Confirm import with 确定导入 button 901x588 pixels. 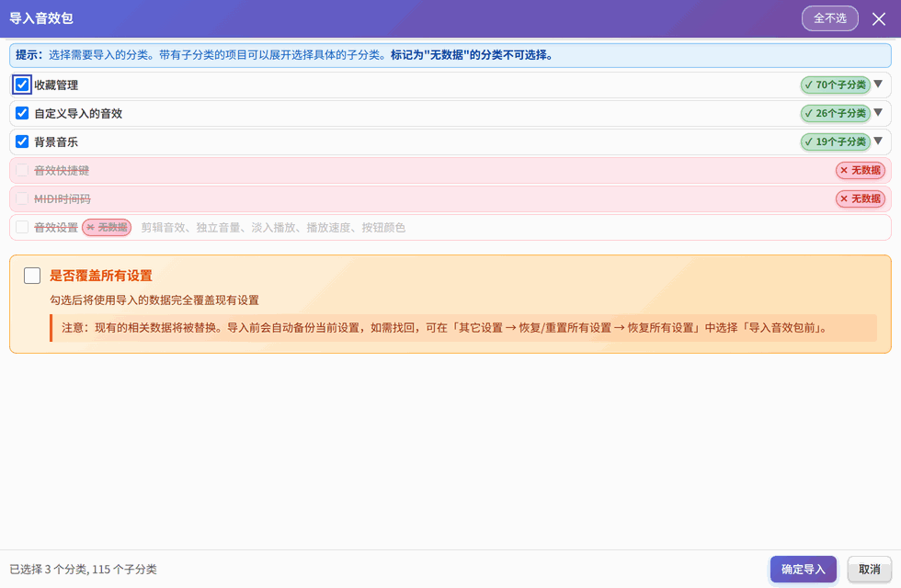click(804, 569)
